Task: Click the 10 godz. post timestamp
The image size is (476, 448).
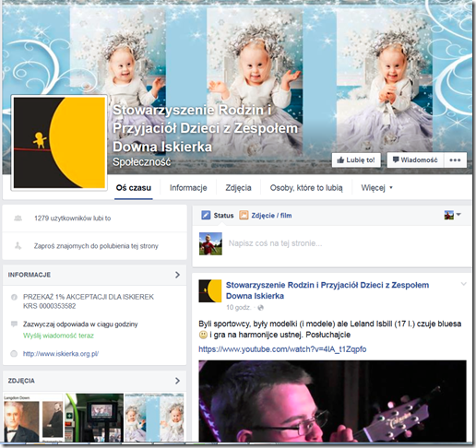Action: (239, 307)
